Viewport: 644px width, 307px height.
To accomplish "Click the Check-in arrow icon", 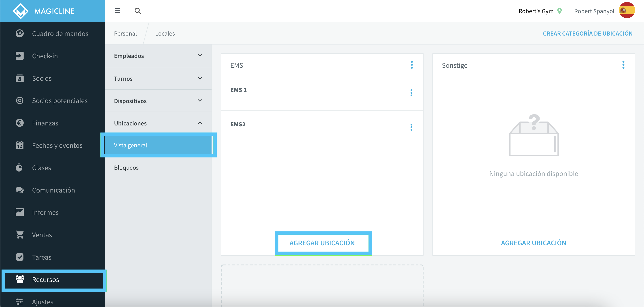I will (x=19, y=56).
